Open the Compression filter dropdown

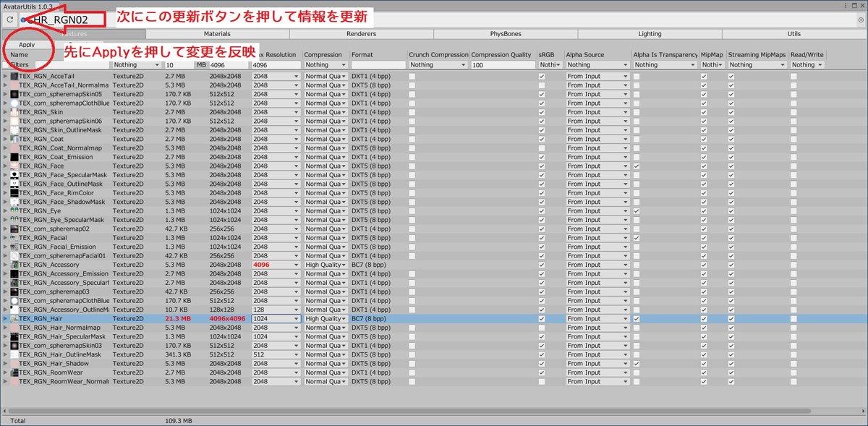point(325,65)
